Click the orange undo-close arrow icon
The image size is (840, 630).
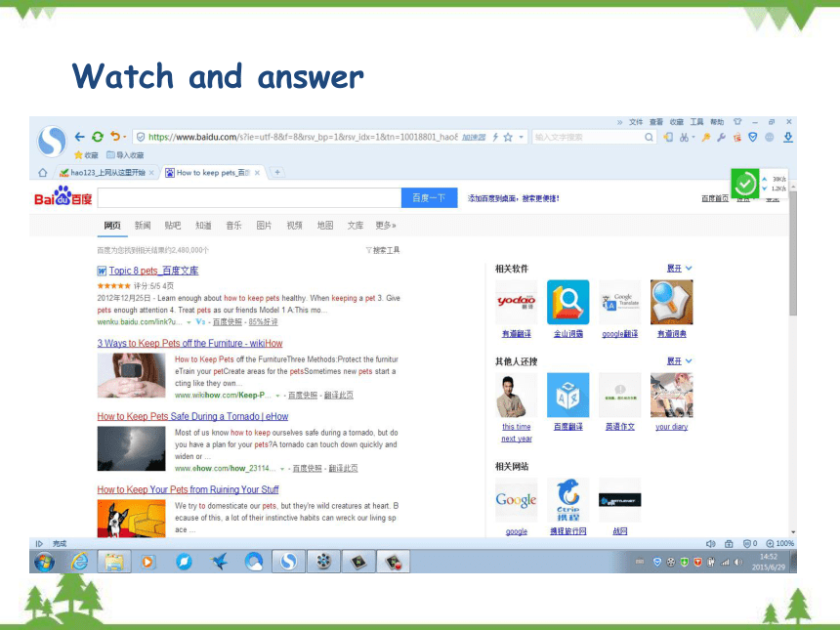(x=114, y=137)
